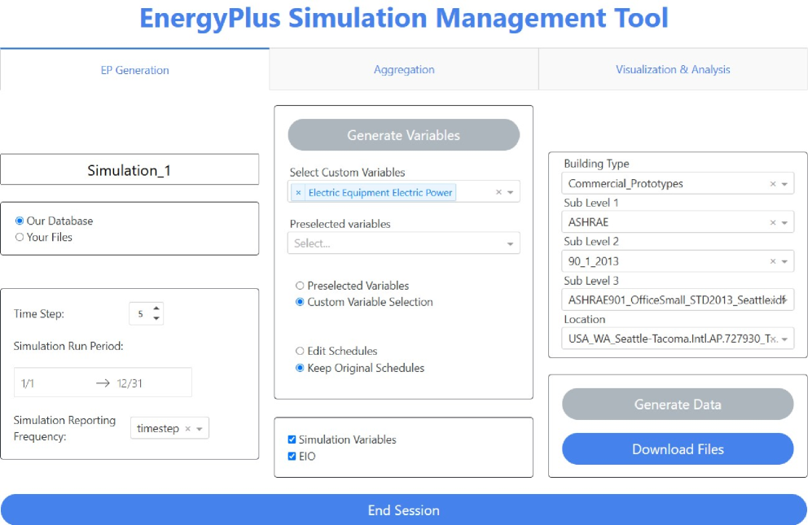Switch to the EP Generation tab
The image size is (812, 525).
134,70
